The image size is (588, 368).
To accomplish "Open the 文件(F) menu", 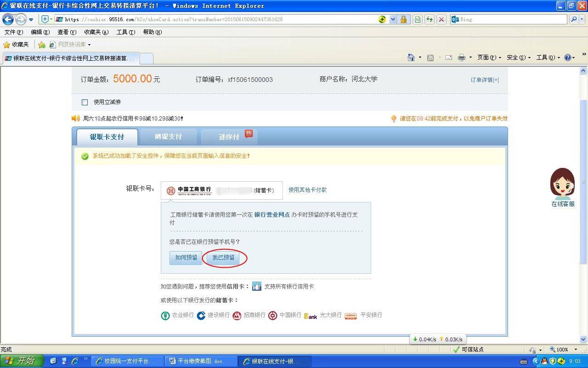I will (x=13, y=32).
